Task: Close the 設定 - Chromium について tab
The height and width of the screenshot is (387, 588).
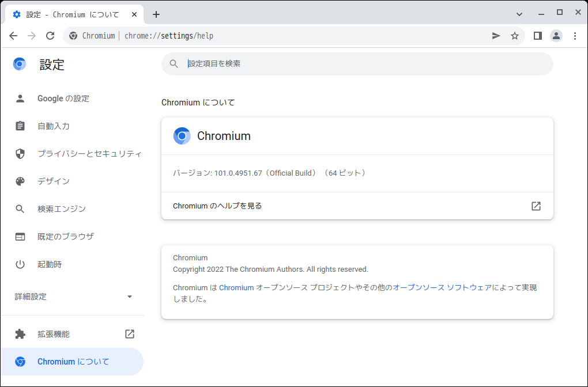Action: (x=134, y=14)
